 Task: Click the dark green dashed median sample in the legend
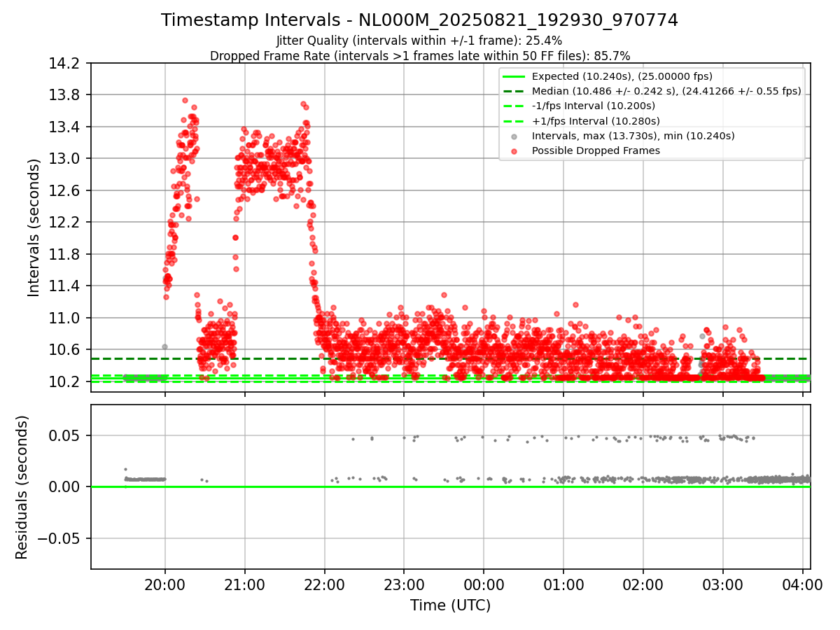point(514,91)
